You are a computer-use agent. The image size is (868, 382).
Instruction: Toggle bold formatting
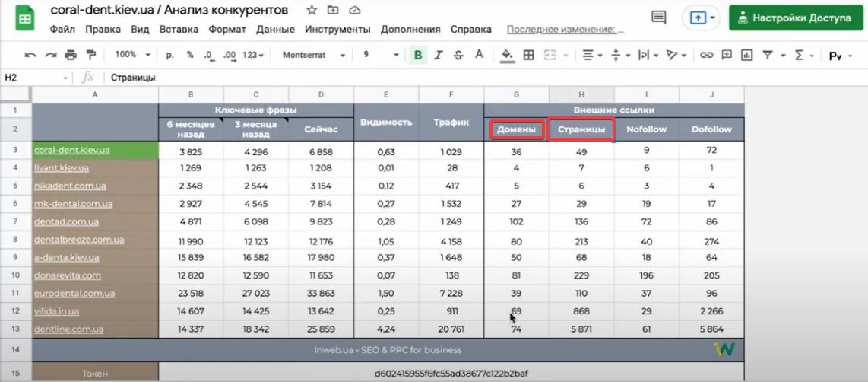(x=418, y=55)
